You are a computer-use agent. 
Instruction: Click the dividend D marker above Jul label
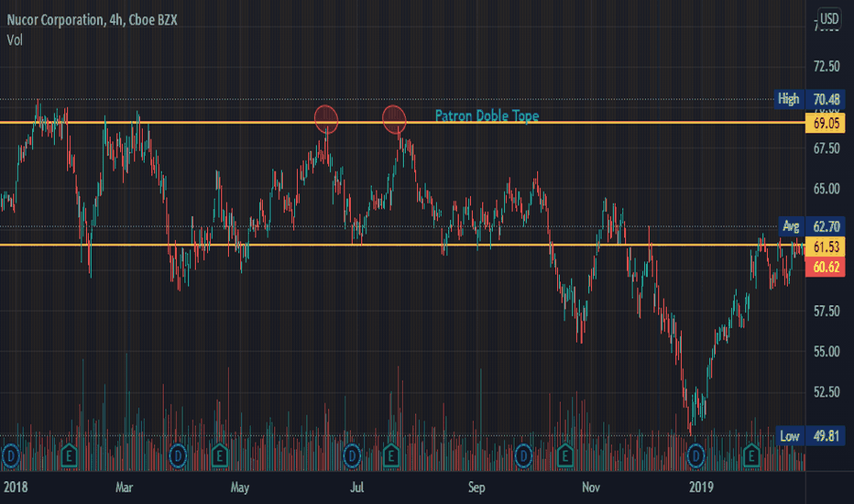[x=353, y=455]
